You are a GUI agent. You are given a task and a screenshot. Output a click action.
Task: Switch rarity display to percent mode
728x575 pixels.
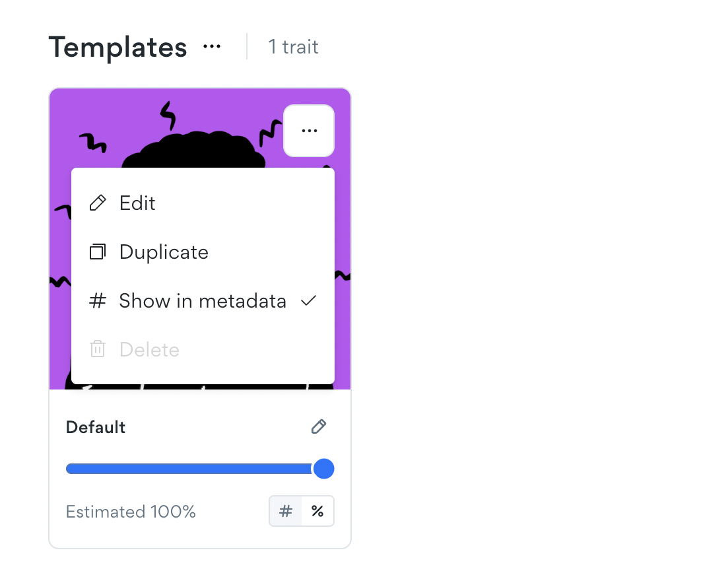click(x=317, y=511)
